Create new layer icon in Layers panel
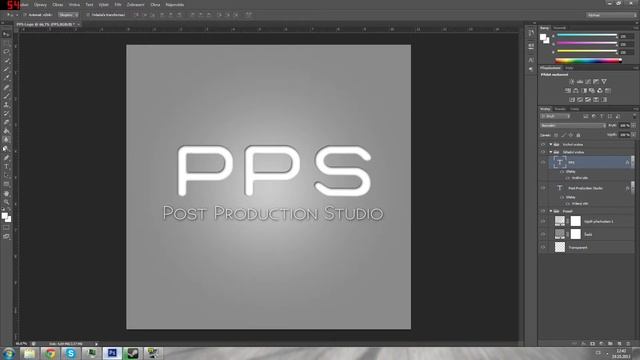The image size is (640, 360). [x=619, y=344]
